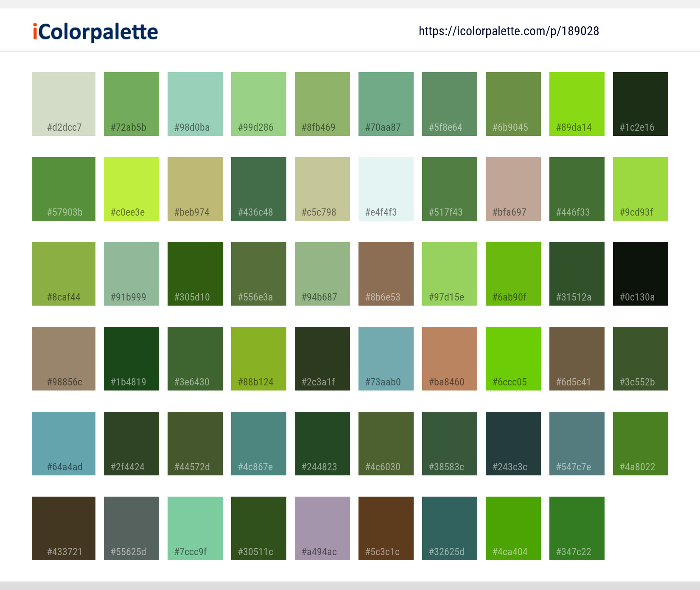Click the purple #a494ac swatch

pyautogui.click(x=322, y=528)
